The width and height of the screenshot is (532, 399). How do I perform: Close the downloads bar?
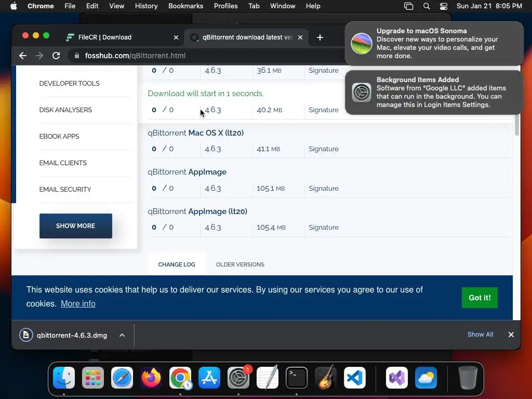tap(511, 335)
